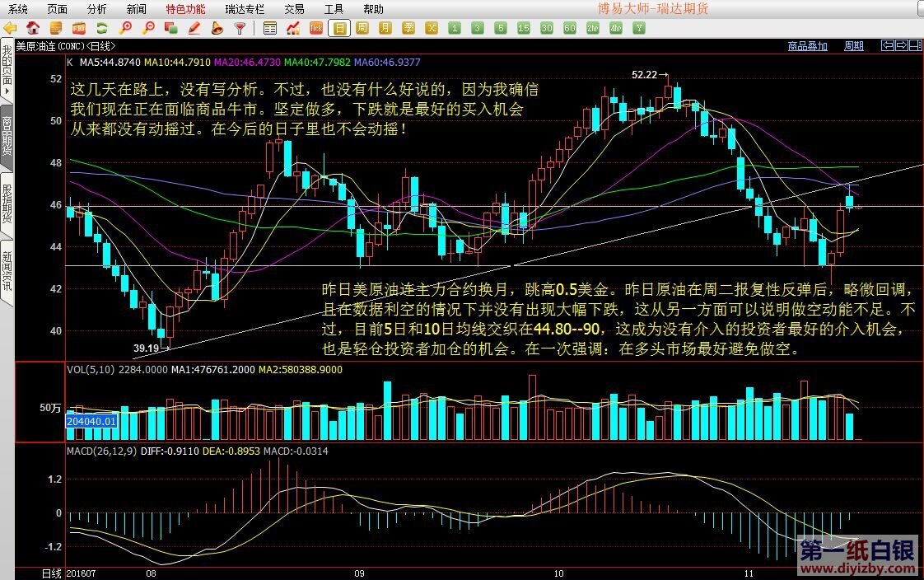
Task: Click the quote list table icon
Action: [270, 28]
